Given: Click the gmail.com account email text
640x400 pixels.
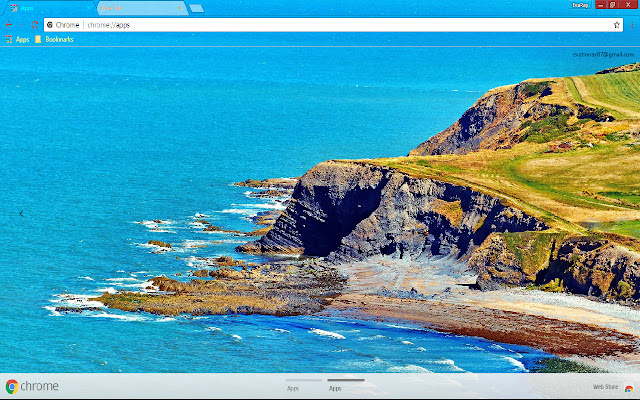Looking at the screenshot, I should (x=603, y=55).
